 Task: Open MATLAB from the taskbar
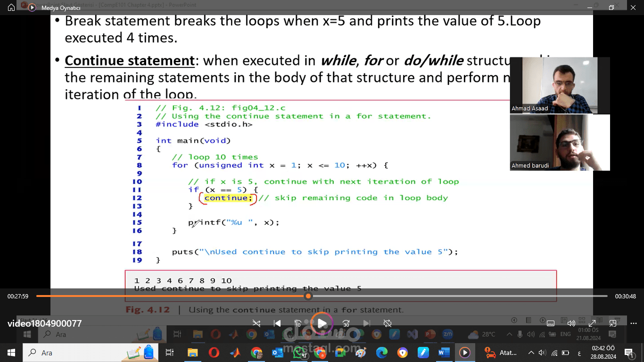coord(235,353)
